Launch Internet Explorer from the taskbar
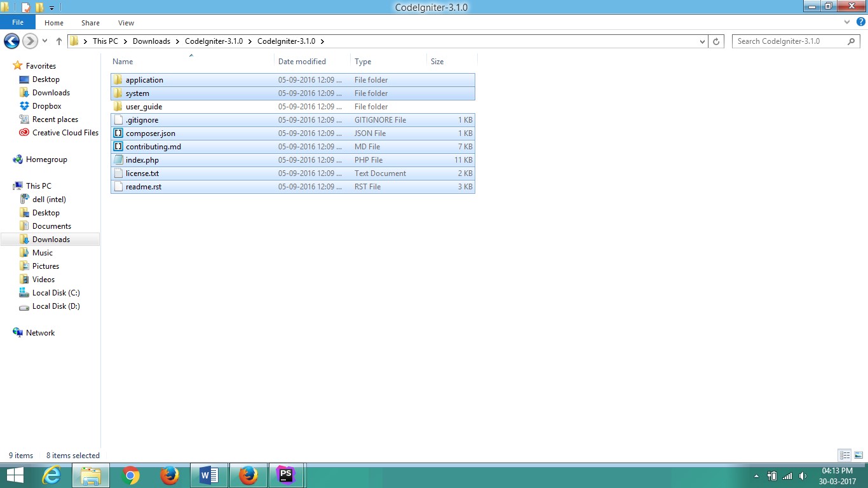The height and width of the screenshot is (488, 868). [51, 475]
